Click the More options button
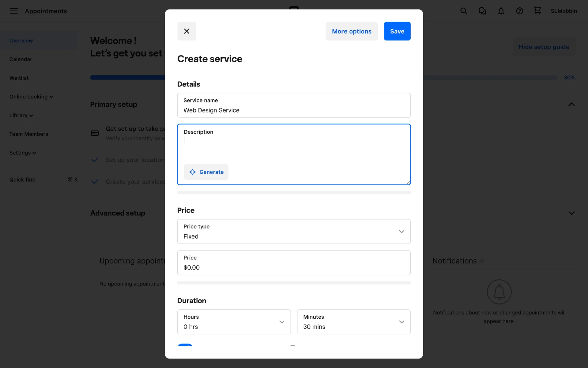Viewport: 588px width, 368px height. (351, 31)
